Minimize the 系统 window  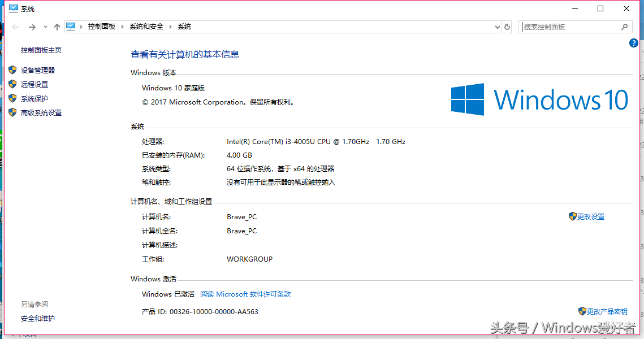pyautogui.click(x=575, y=8)
